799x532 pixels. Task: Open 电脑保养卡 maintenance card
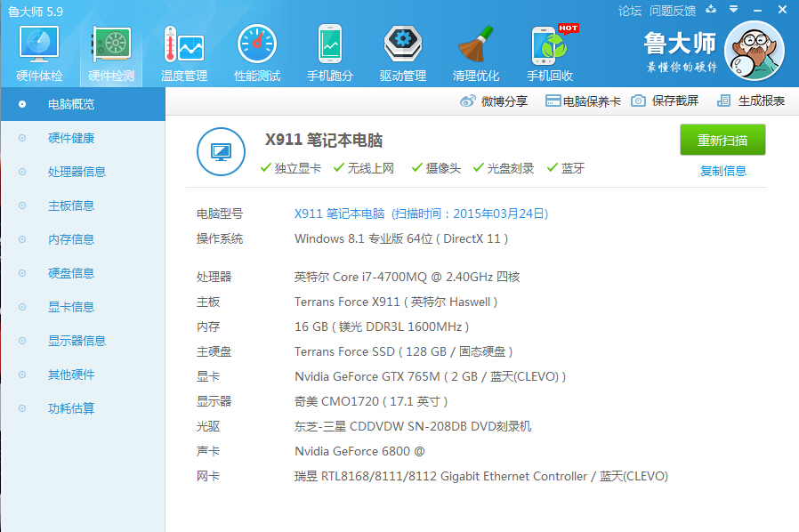tap(583, 101)
